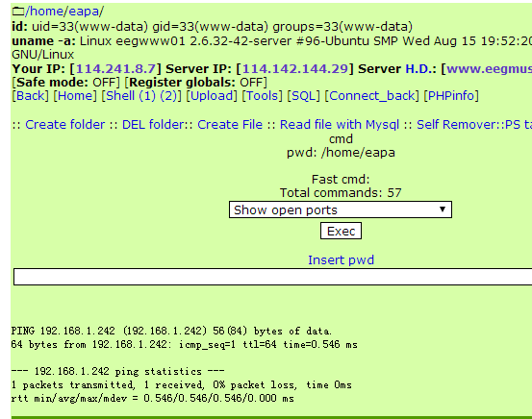Click Read file with Mysql link

[340, 125]
